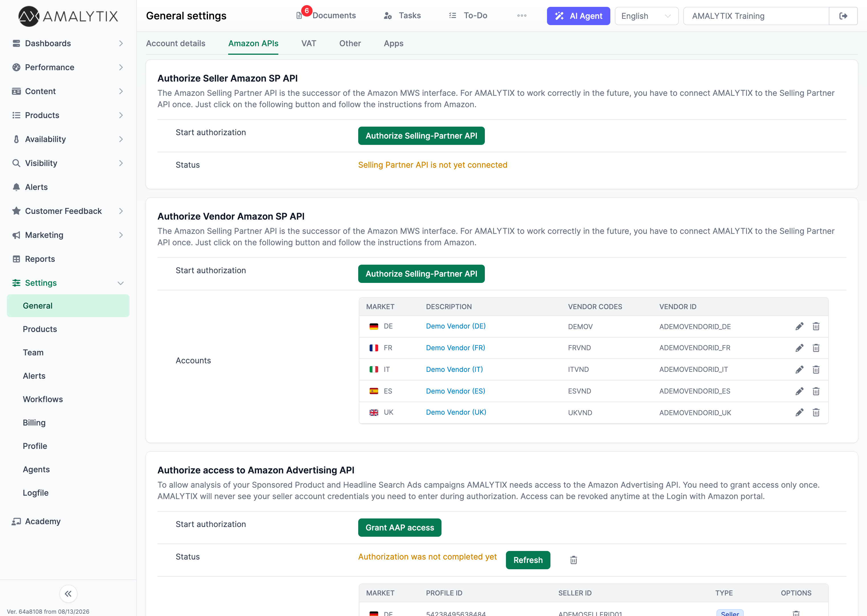Delete the FR vendor account
Image resolution: width=867 pixels, height=616 pixels.
click(x=816, y=348)
